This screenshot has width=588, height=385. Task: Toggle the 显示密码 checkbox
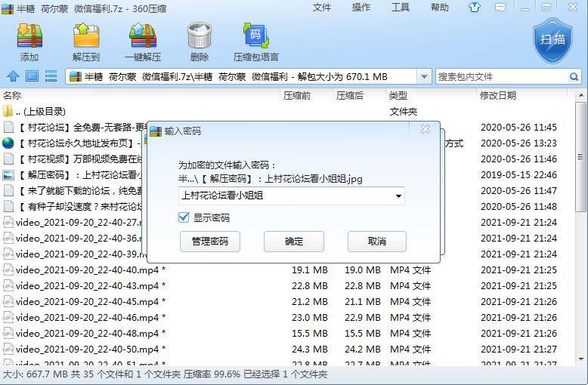pos(183,217)
